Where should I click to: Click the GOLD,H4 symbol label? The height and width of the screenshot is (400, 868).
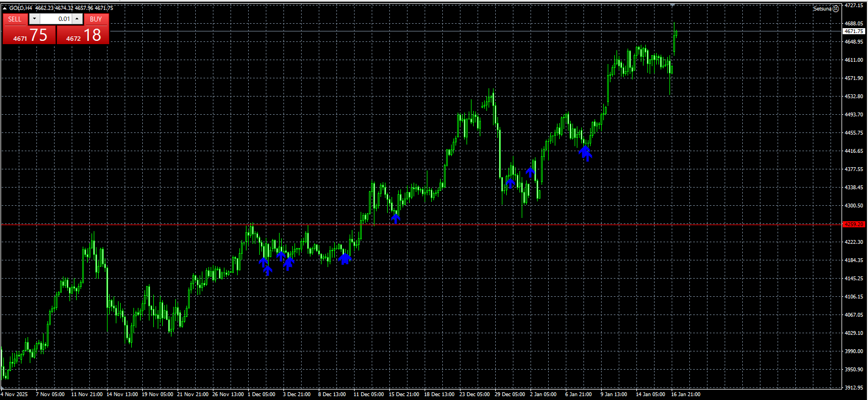(x=21, y=8)
